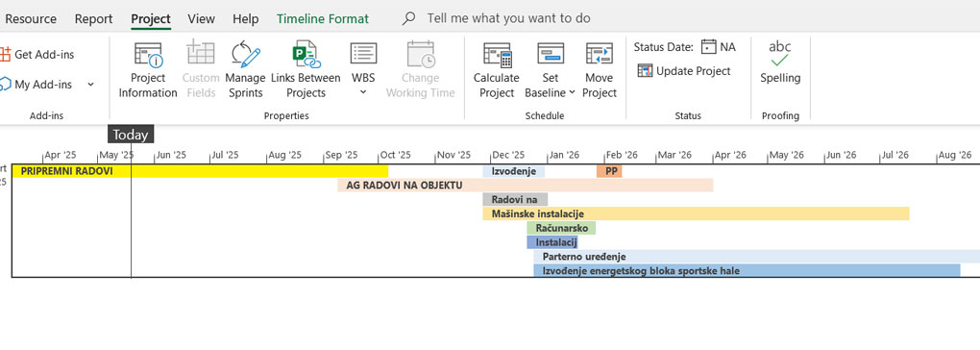Select the Mašinske instalacije timeline bar
Screen dimensions: 980x350
click(x=696, y=213)
